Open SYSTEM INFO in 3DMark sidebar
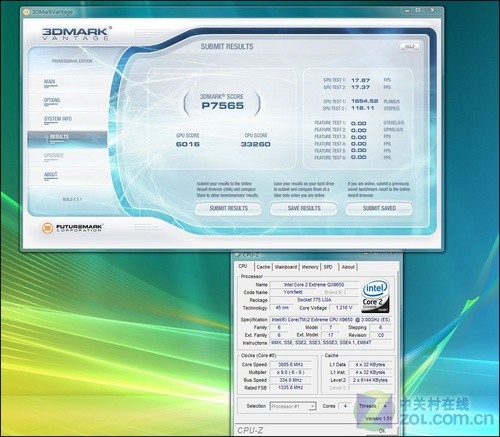The width and height of the screenshot is (500, 437). pyautogui.click(x=58, y=119)
